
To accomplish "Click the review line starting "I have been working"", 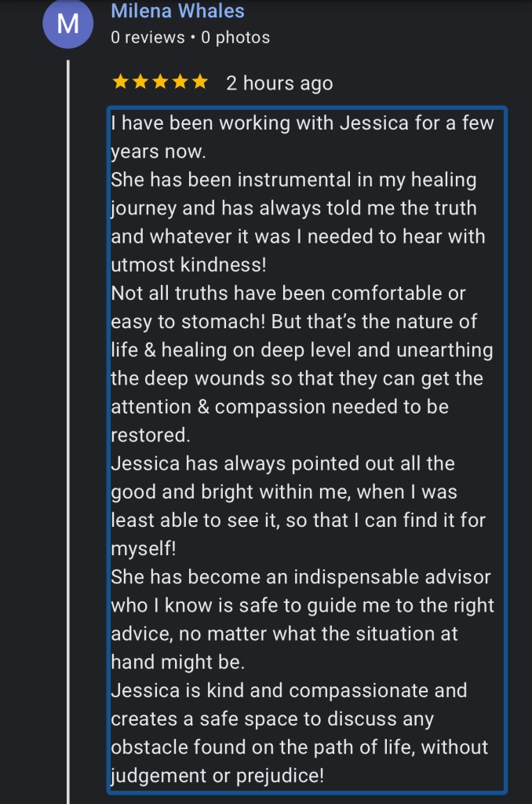I will pyautogui.click(x=302, y=123).
